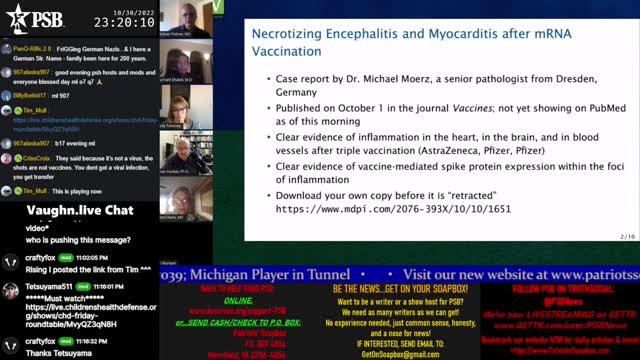Open the mdpi.com article URL on slide
640x360 pixels.
393,209
